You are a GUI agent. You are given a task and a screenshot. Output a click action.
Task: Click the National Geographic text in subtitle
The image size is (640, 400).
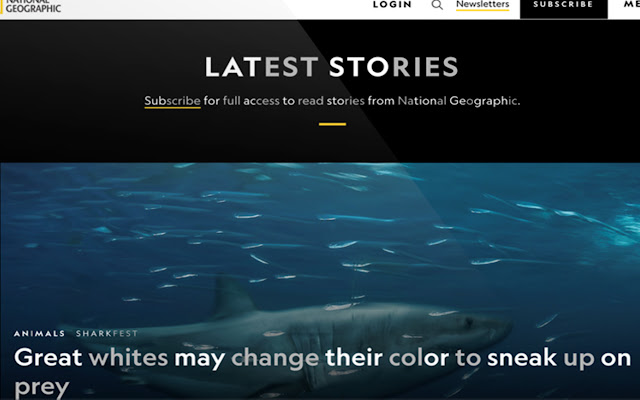pyautogui.click(x=459, y=101)
